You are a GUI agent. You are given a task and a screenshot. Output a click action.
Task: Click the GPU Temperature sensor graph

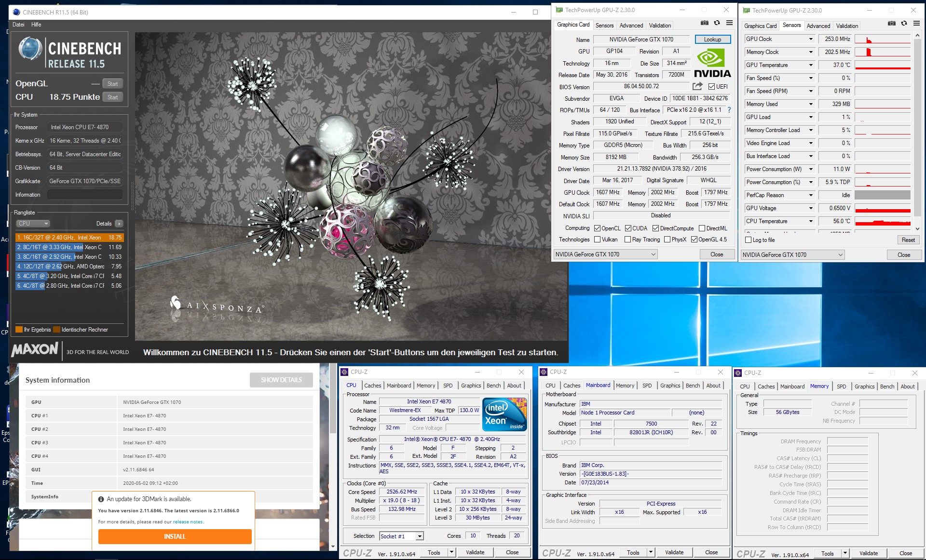(x=883, y=65)
